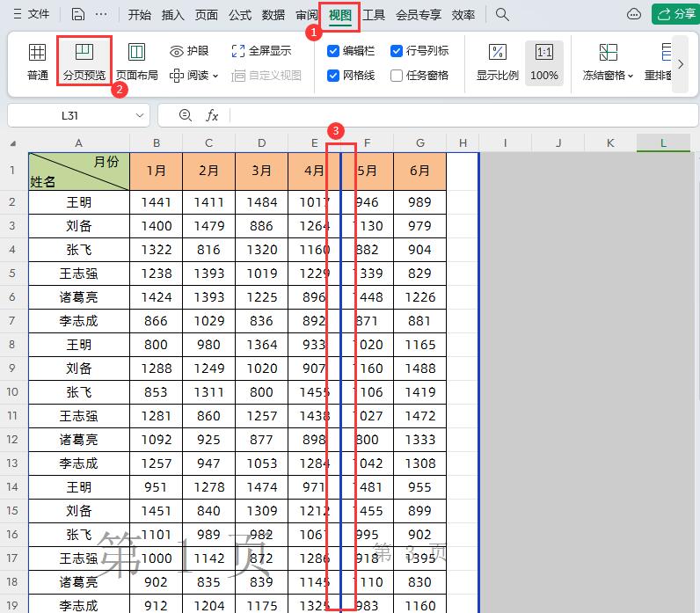Image resolution: width=700 pixels, height=613 pixels.
Task: Select cell containing 1488
Action: click(x=420, y=368)
